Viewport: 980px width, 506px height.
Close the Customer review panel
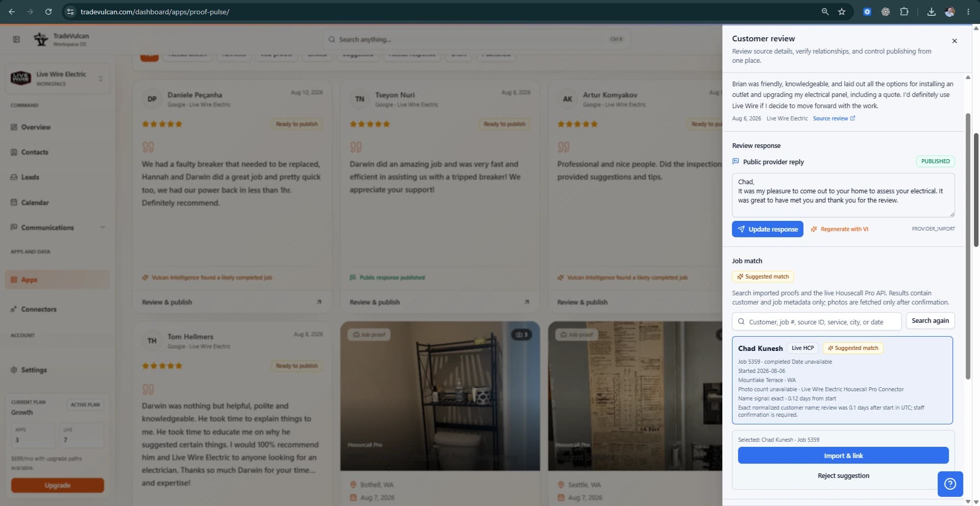pos(954,41)
